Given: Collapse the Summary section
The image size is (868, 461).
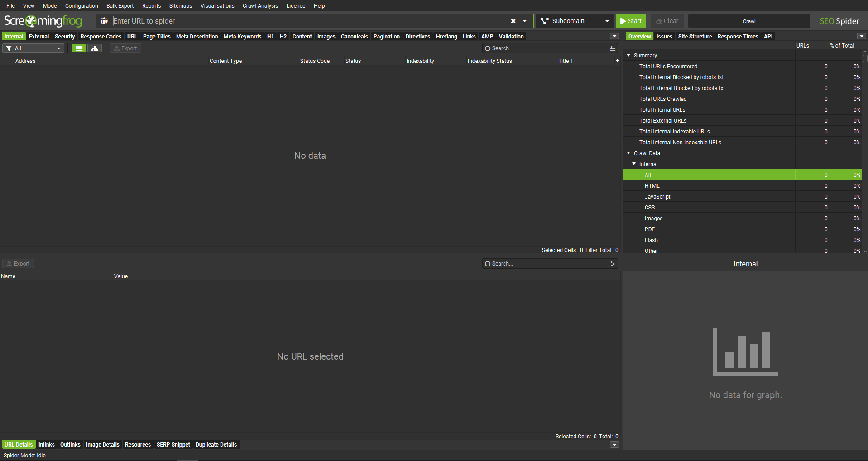Looking at the screenshot, I should pos(628,55).
